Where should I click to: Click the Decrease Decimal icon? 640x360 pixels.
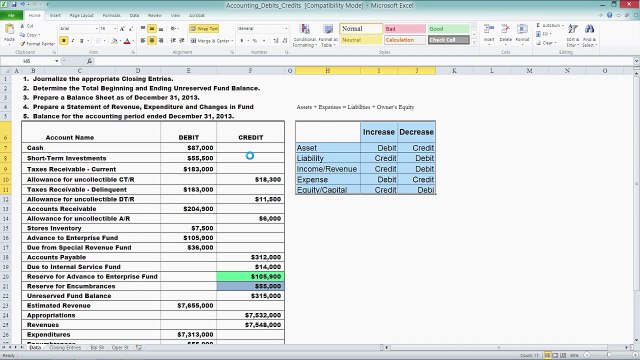point(284,41)
